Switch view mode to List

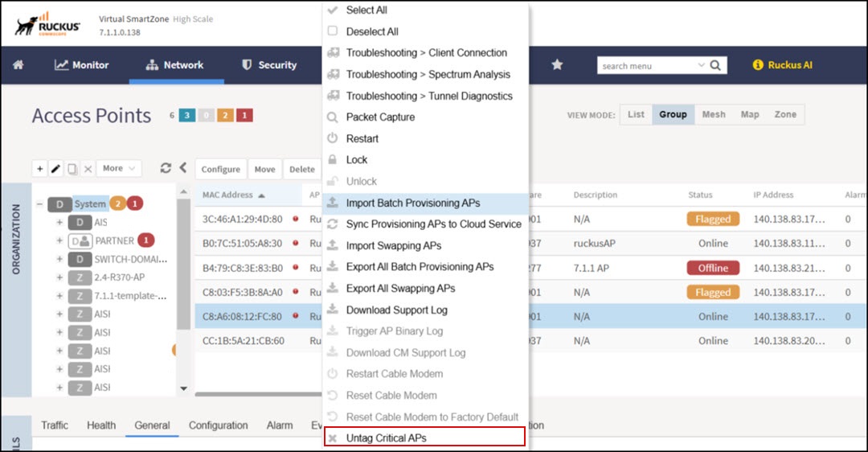[x=636, y=115]
